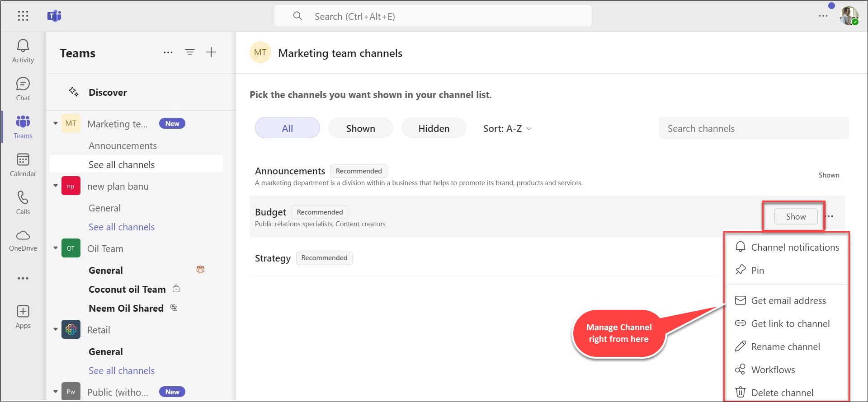Open the Apps store icon
Screen dimensions: 868x402
23,316
